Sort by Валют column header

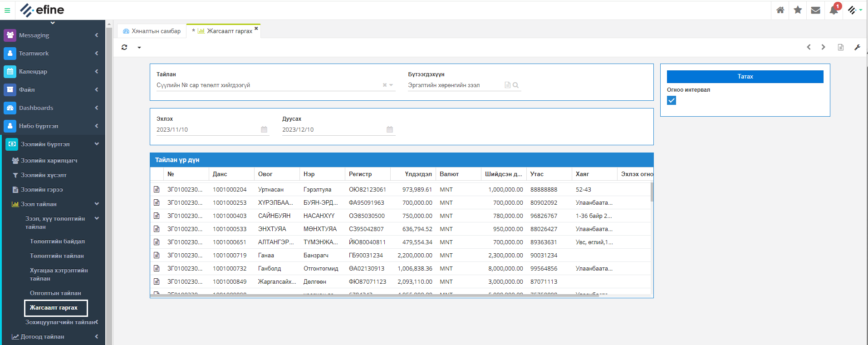coord(458,174)
